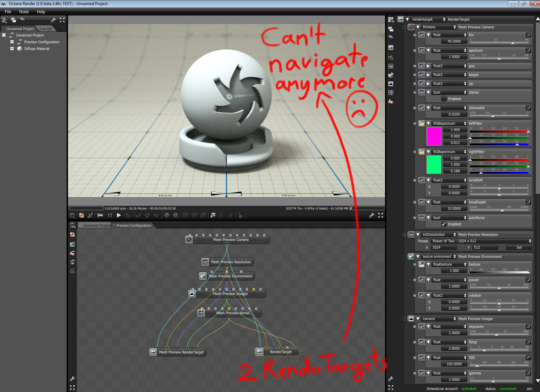Expand Preview Configuration in the outliner tree
Screen dimensions: 540x392
click(12, 42)
